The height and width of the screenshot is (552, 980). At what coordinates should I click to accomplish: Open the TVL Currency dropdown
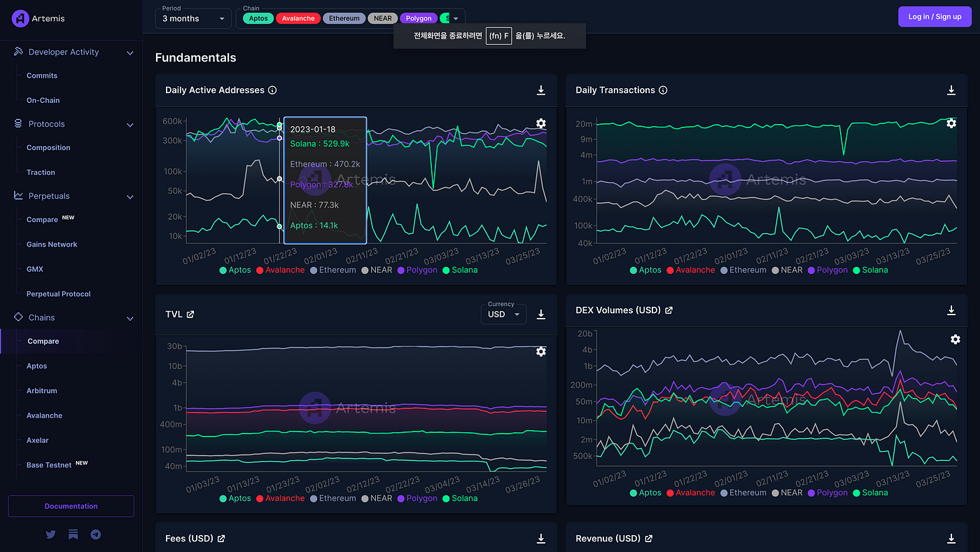click(503, 314)
